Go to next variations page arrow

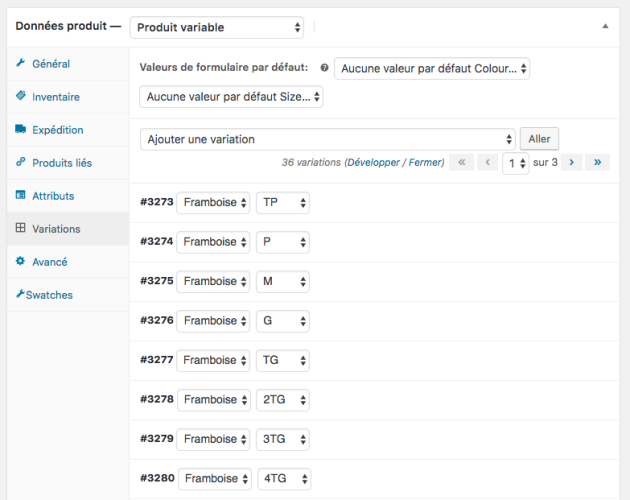(571, 162)
